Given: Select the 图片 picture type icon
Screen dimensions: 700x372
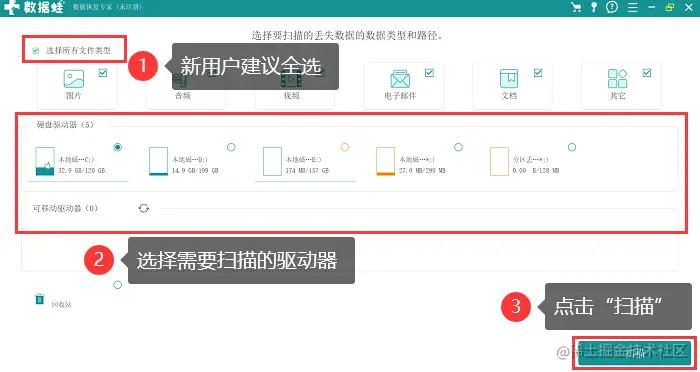Looking at the screenshot, I should pyautogui.click(x=74, y=79).
